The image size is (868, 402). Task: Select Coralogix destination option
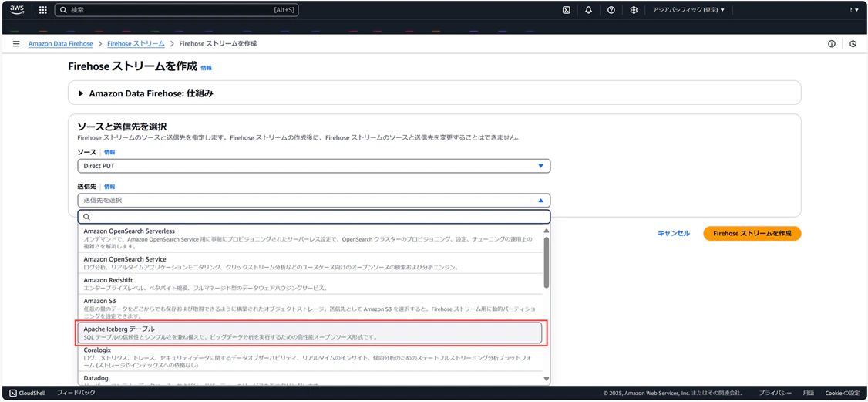[309, 358]
